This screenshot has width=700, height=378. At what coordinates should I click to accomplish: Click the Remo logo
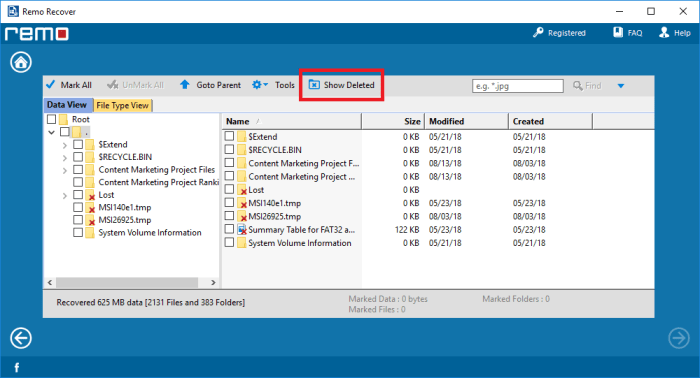click(37, 34)
